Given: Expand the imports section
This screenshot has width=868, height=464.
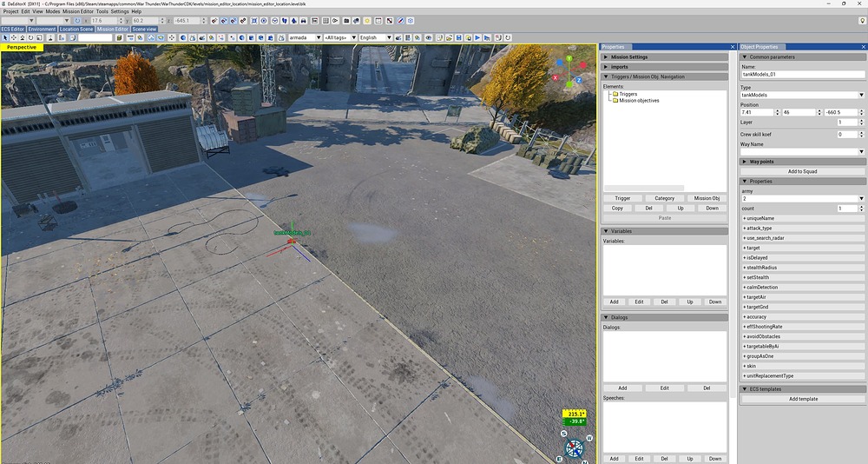Looking at the screenshot, I should coord(665,67).
